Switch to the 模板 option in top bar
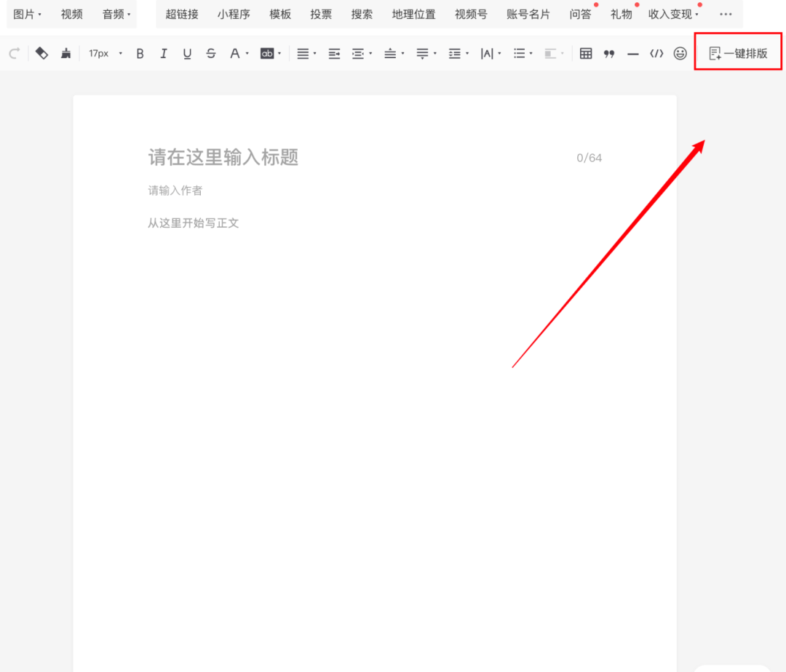This screenshot has width=786, height=672. (279, 14)
